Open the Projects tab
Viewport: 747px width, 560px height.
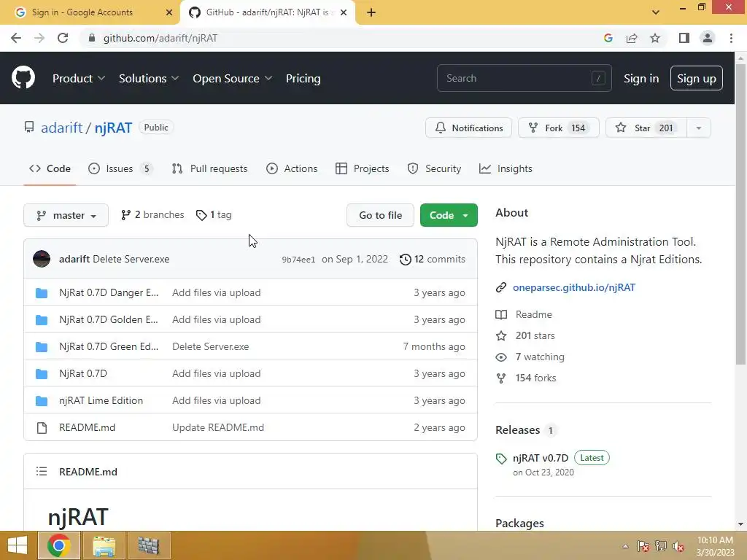click(x=363, y=168)
